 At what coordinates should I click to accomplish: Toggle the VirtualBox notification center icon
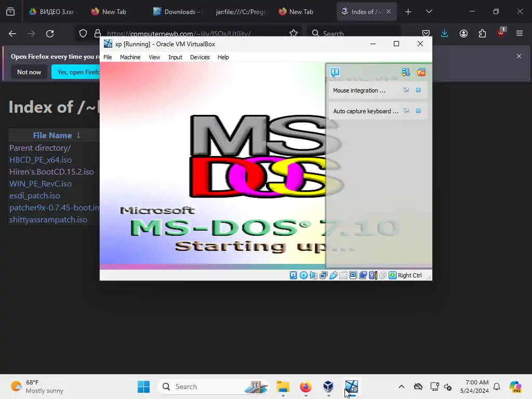coord(335,72)
